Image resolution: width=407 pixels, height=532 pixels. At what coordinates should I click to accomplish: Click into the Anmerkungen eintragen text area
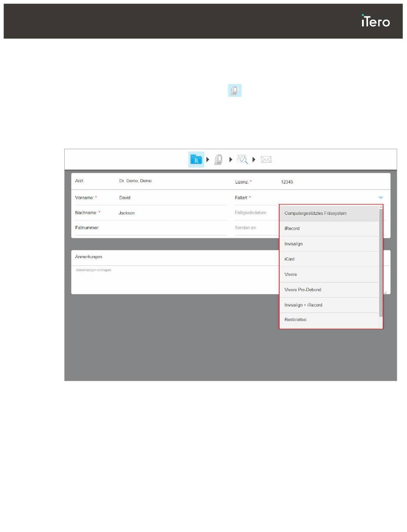pos(230,280)
